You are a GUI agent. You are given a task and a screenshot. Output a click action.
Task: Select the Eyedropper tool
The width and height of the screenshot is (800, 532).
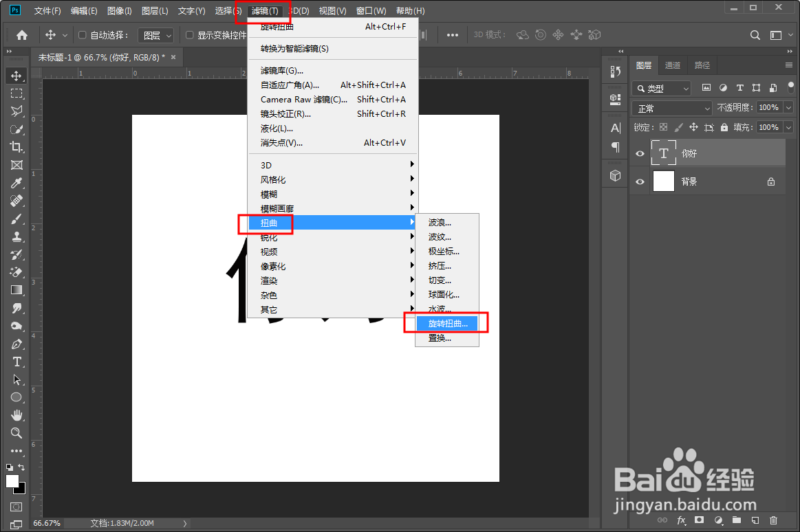tap(17, 182)
